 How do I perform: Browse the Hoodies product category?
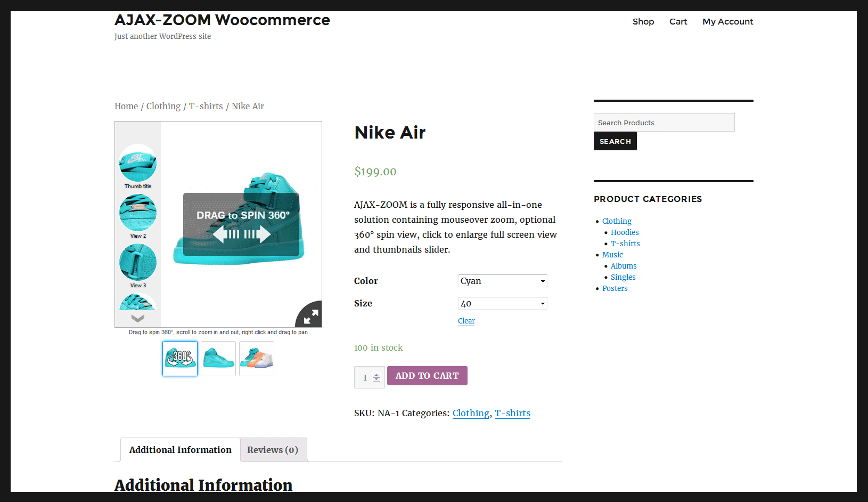point(625,232)
